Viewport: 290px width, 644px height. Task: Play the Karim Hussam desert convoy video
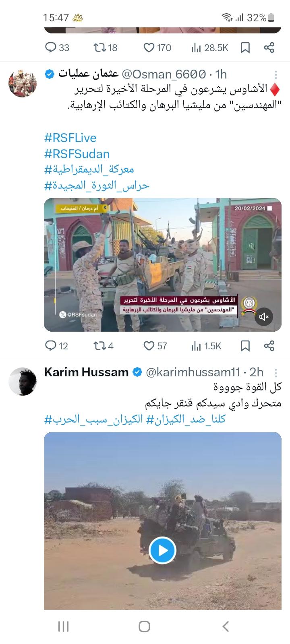[163, 550]
